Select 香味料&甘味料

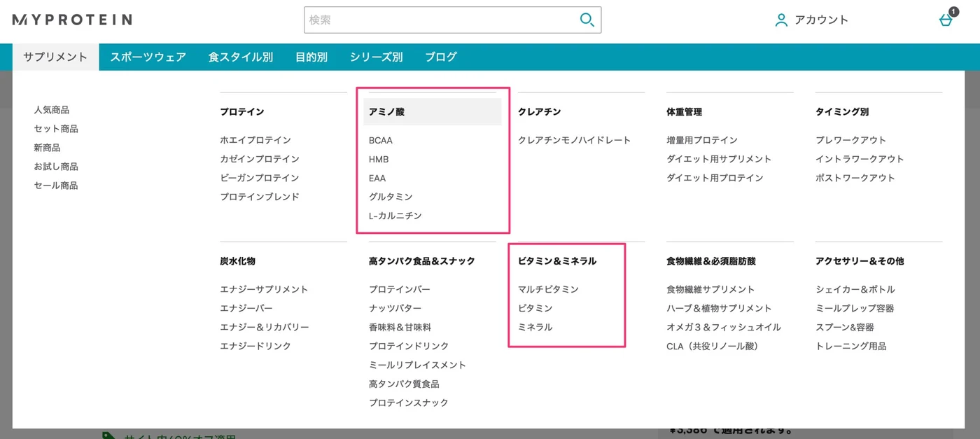(400, 327)
